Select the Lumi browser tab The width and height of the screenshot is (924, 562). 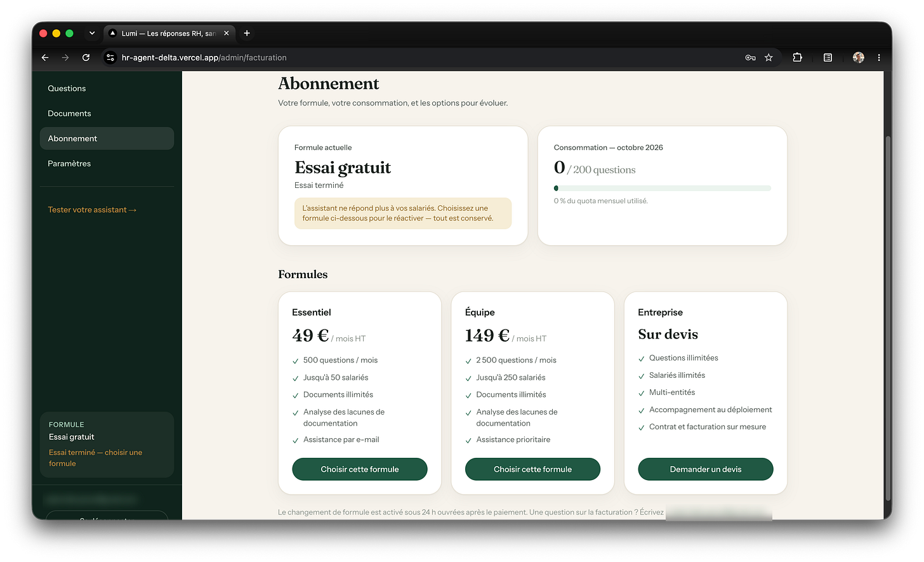[x=169, y=33]
